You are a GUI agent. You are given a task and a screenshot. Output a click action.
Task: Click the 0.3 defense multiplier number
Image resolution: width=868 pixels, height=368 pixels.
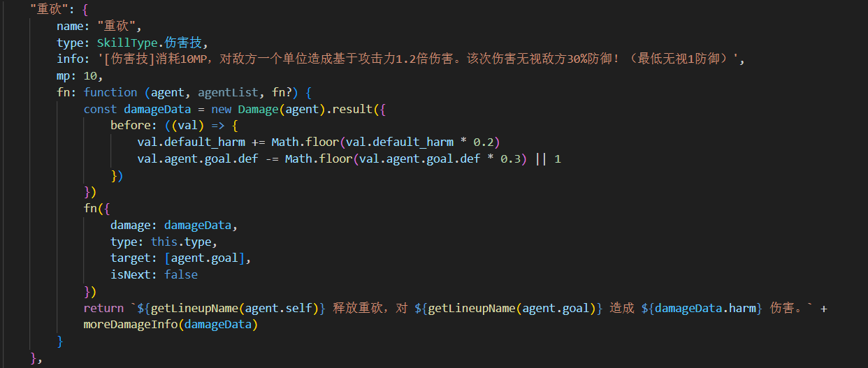click(x=509, y=159)
